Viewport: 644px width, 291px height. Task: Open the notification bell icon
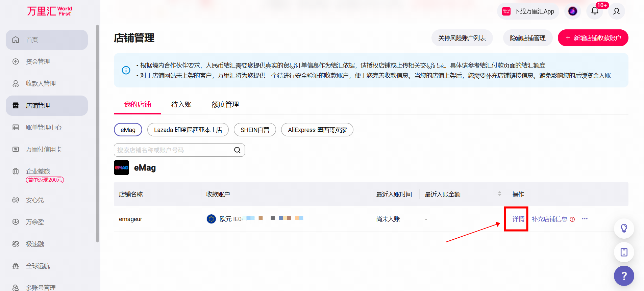tap(595, 11)
